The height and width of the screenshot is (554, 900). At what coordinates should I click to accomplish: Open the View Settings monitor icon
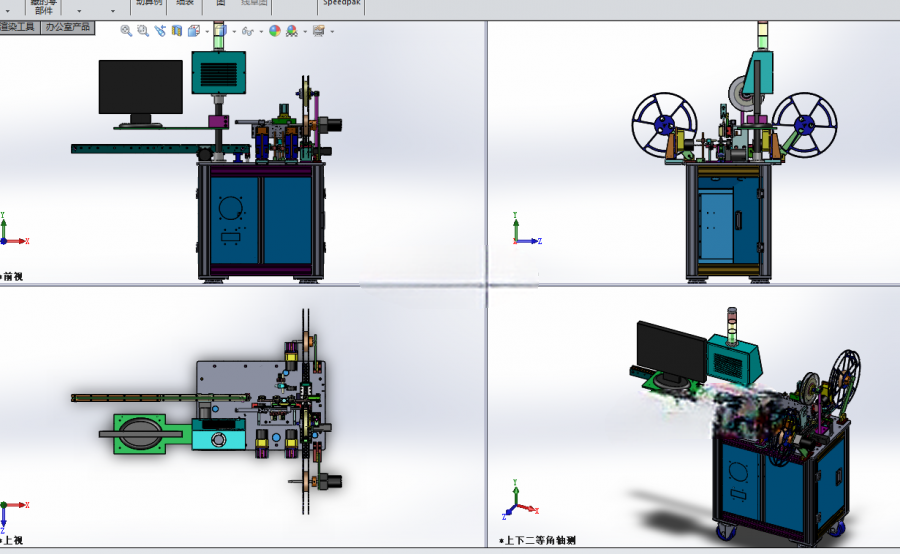coord(319,31)
